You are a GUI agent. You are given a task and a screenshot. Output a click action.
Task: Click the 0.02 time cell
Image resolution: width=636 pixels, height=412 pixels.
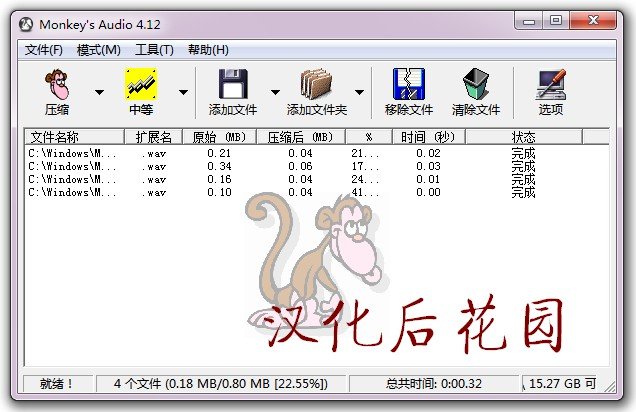[x=428, y=153]
